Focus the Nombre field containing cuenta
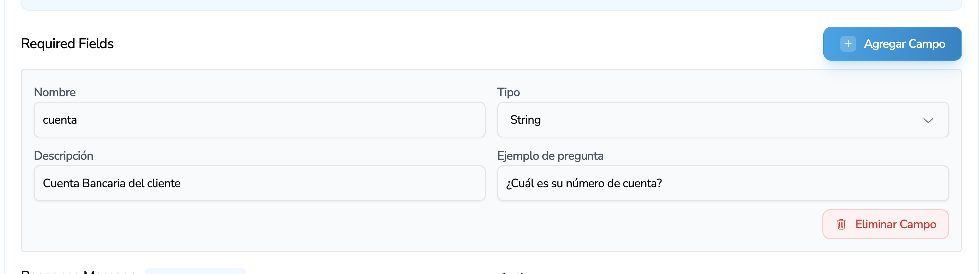Image resolution: width=980 pixels, height=274 pixels. coord(259,120)
